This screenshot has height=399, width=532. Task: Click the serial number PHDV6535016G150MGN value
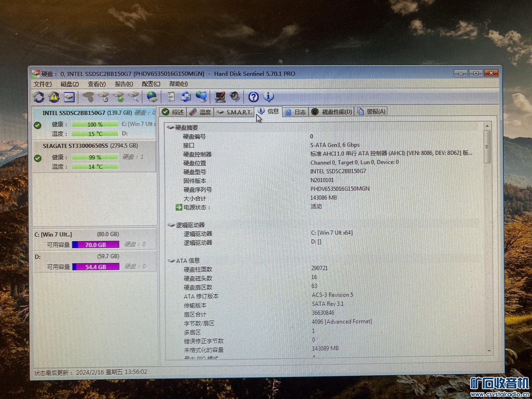(x=340, y=189)
